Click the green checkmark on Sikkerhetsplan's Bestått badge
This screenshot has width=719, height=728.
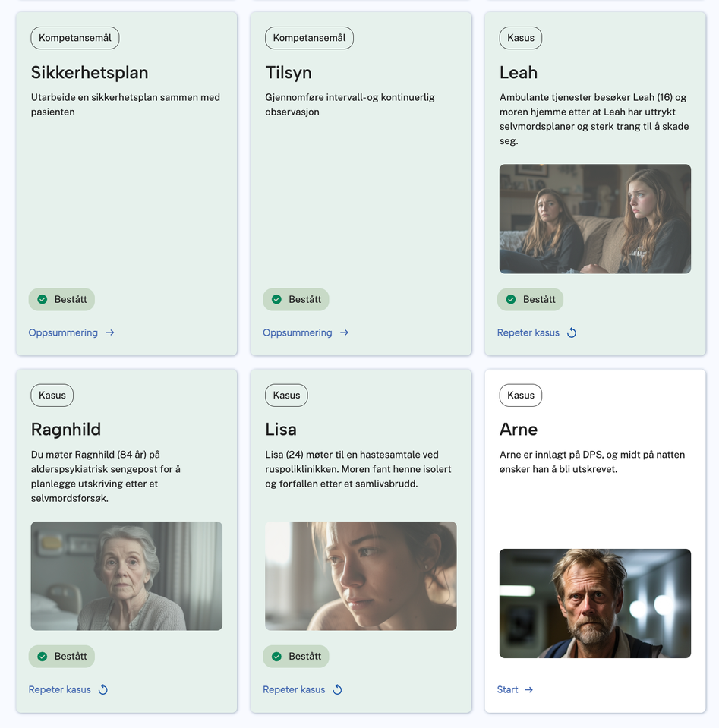[43, 299]
